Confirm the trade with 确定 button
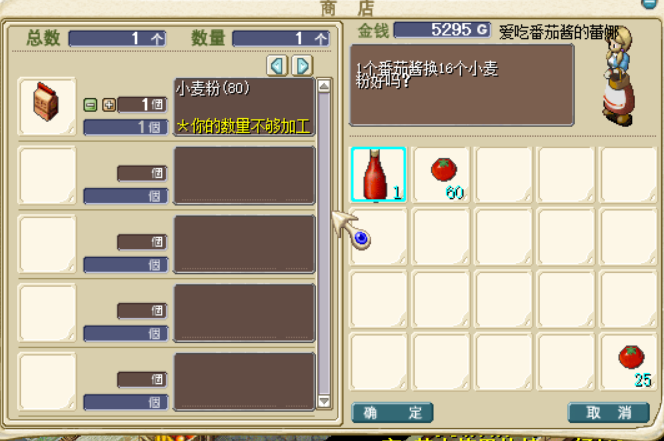The image size is (664, 441). pyautogui.click(x=393, y=412)
